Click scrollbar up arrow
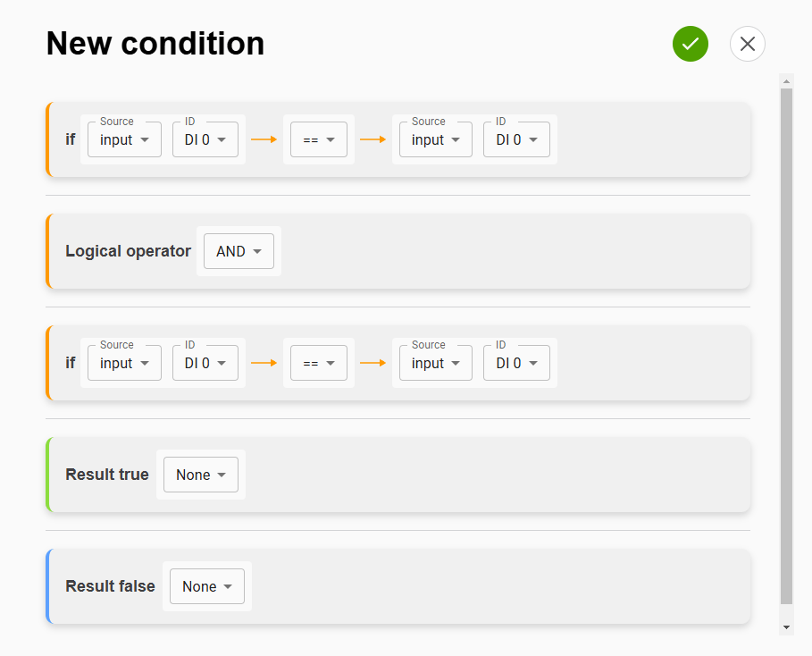 [x=786, y=81]
